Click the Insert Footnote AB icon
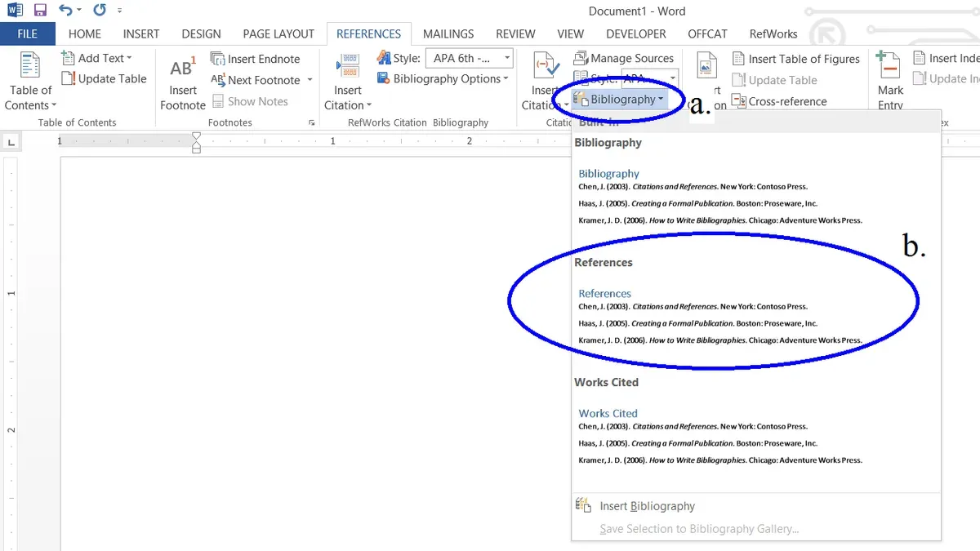The image size is (980, 551). coord(183,68)
